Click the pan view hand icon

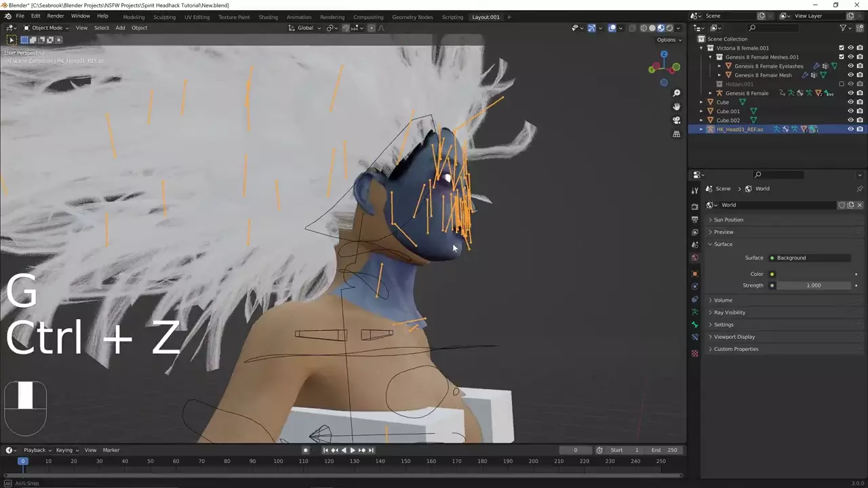pos(676,106)
